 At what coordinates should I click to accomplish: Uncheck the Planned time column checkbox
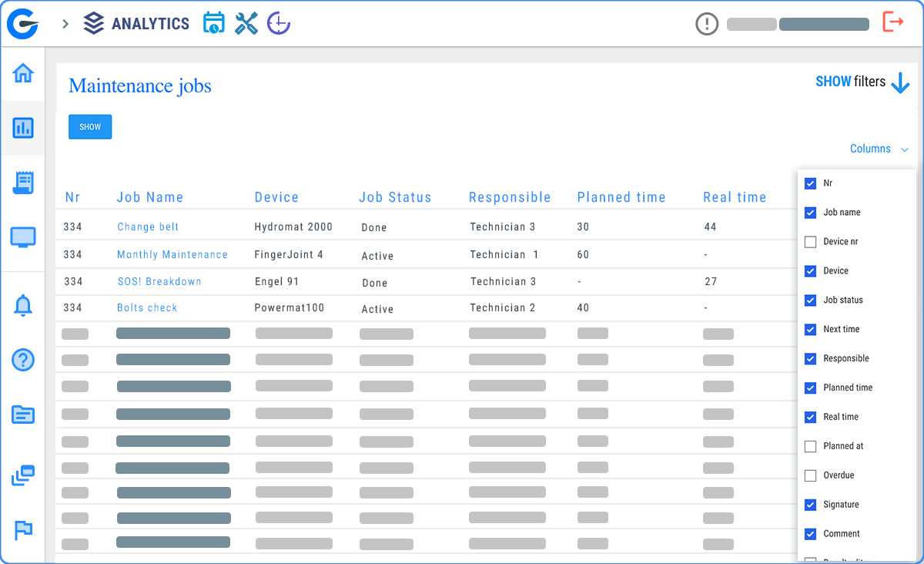(x=810, y=388)
